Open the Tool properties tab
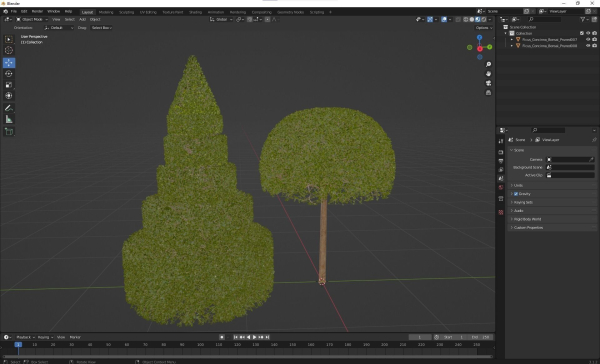 click(x=501, y=141)
